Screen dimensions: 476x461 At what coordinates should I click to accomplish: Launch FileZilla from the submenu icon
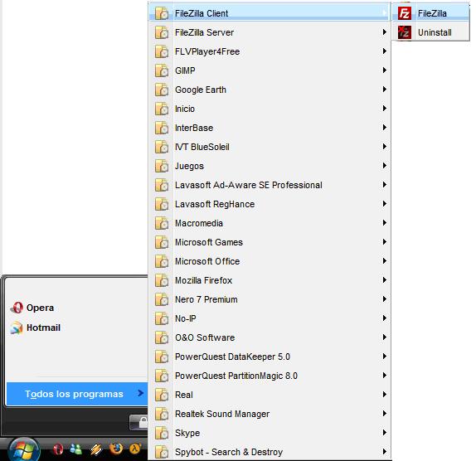point(404,13)
